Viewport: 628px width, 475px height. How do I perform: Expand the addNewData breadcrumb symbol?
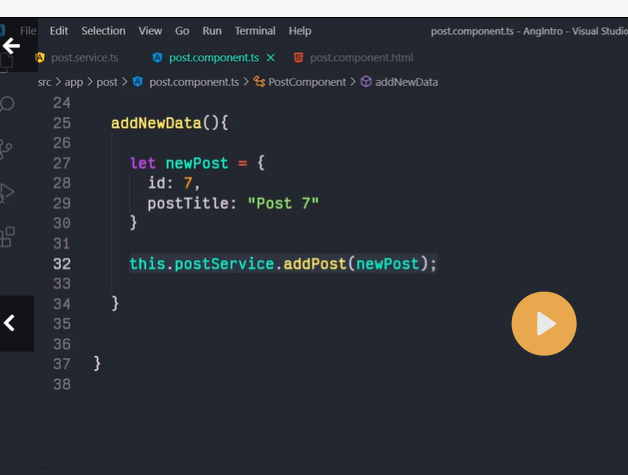406,82
